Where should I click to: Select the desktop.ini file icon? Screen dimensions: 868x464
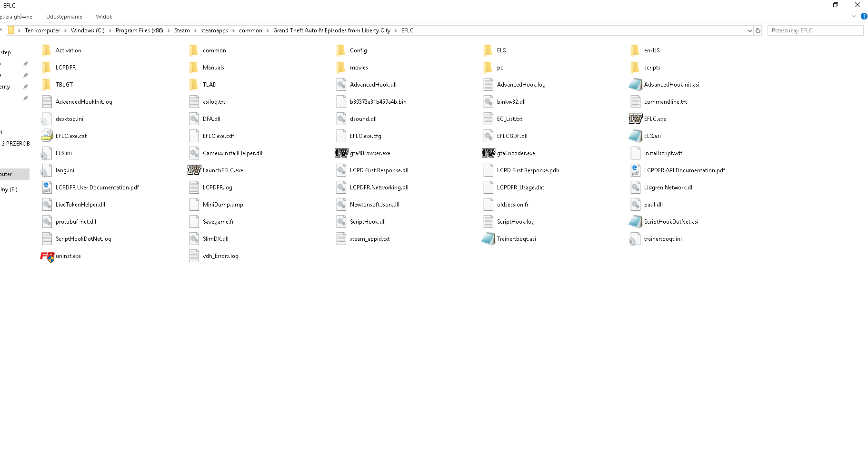click(x=47, y=119)
